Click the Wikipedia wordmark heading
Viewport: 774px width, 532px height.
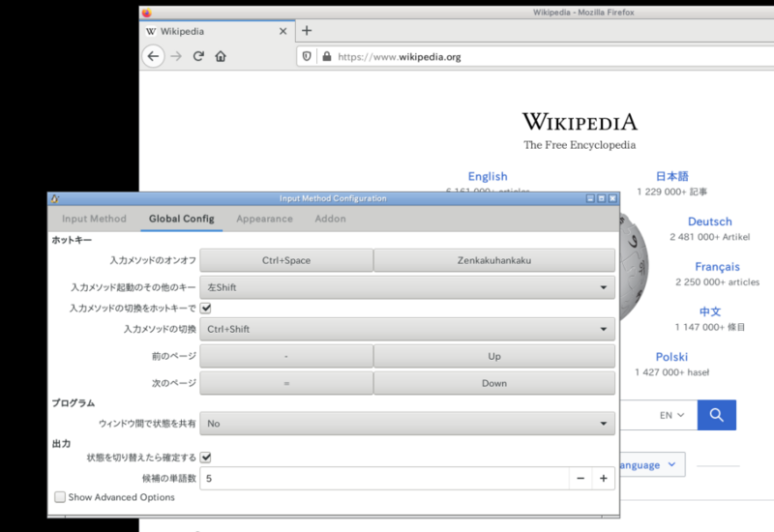[x=580, y=122]
